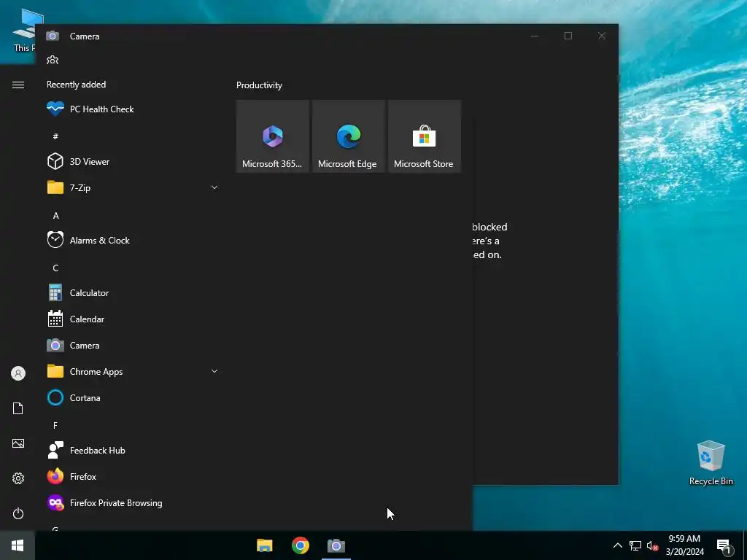This screenshot has width=747, height=560.
Task: Launch Firefox Private Browsing
Action: pos(132,503)
